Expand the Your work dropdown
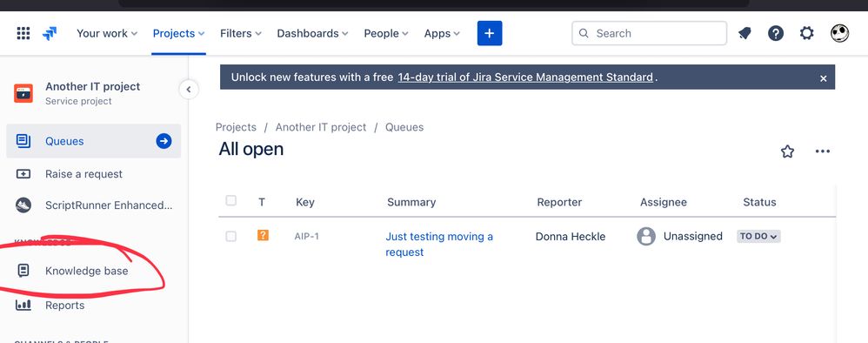868x343 pixels. point(107,33)
